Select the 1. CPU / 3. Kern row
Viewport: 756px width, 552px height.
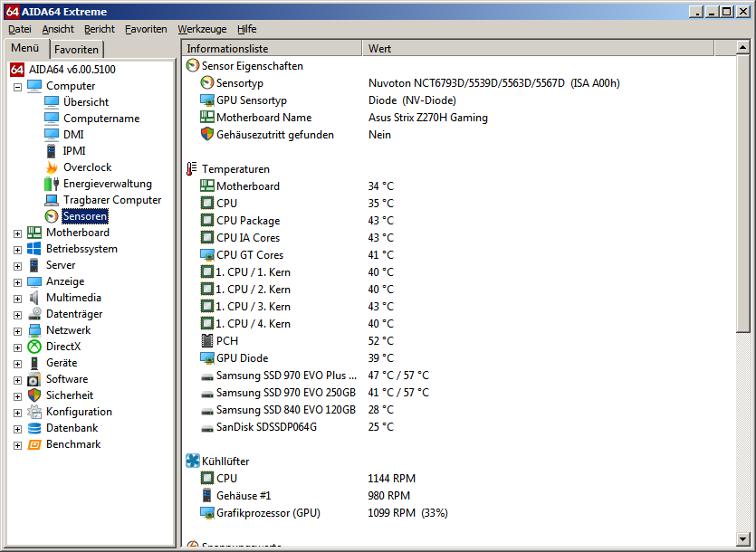point(458,307)
